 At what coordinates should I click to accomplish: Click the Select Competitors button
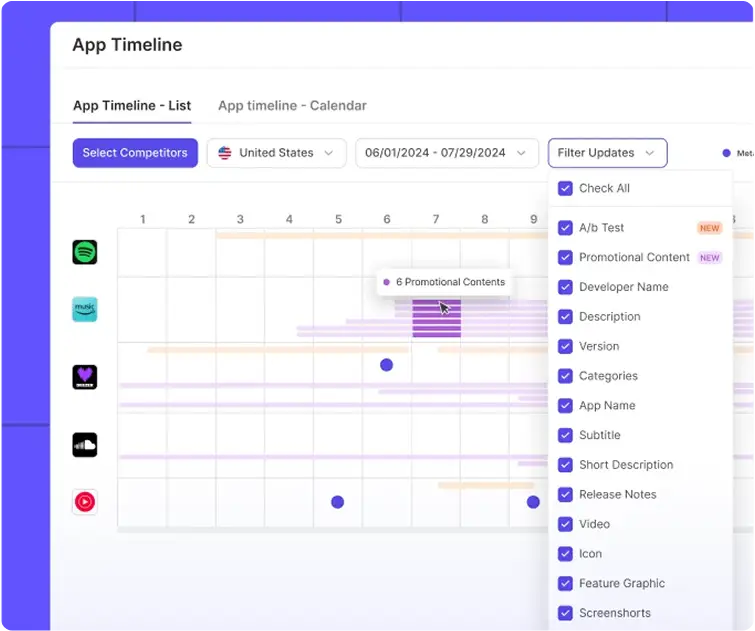pyautogui.click(x=135, y=153)
